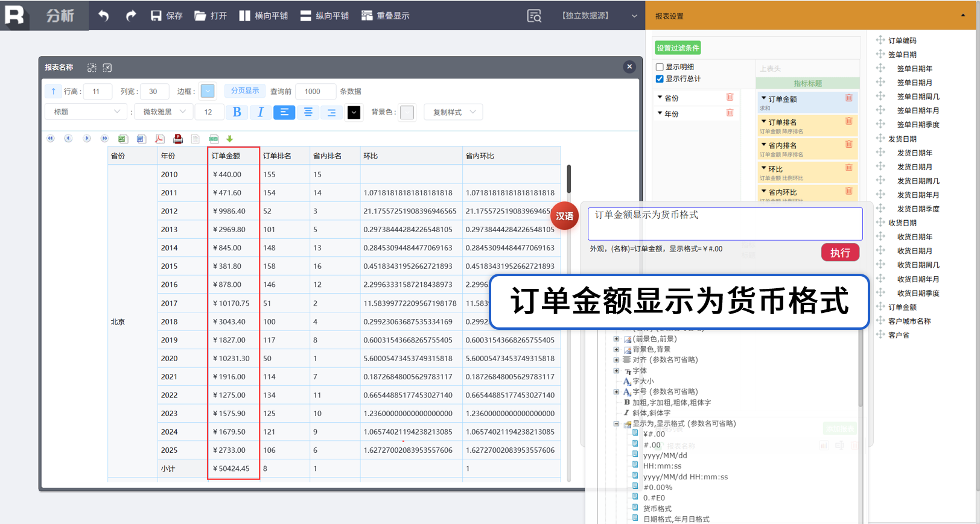Go to the next page arrow
Screen dimensions: 980x524
tap(87, 139)
